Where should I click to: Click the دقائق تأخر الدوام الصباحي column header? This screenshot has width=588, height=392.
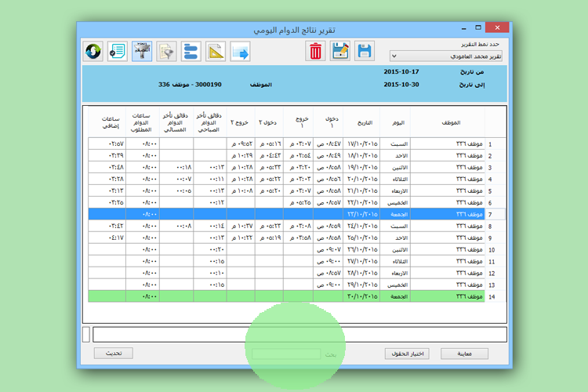(x=210, y=122)
